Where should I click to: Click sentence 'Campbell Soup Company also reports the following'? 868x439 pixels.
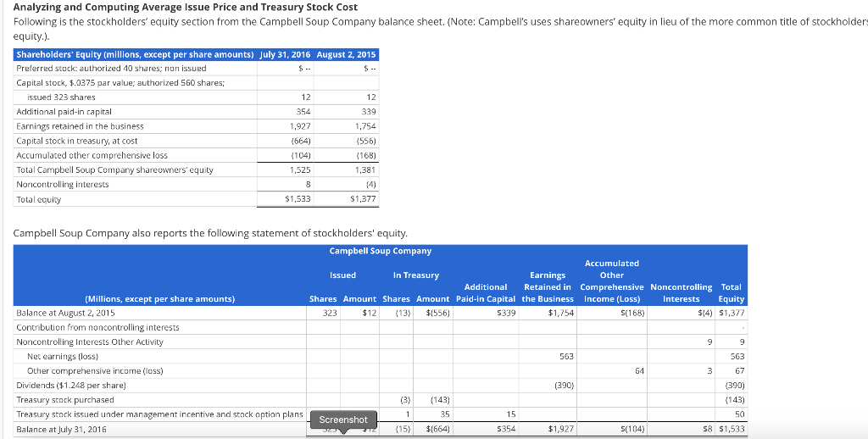click(x=210, y=233)
